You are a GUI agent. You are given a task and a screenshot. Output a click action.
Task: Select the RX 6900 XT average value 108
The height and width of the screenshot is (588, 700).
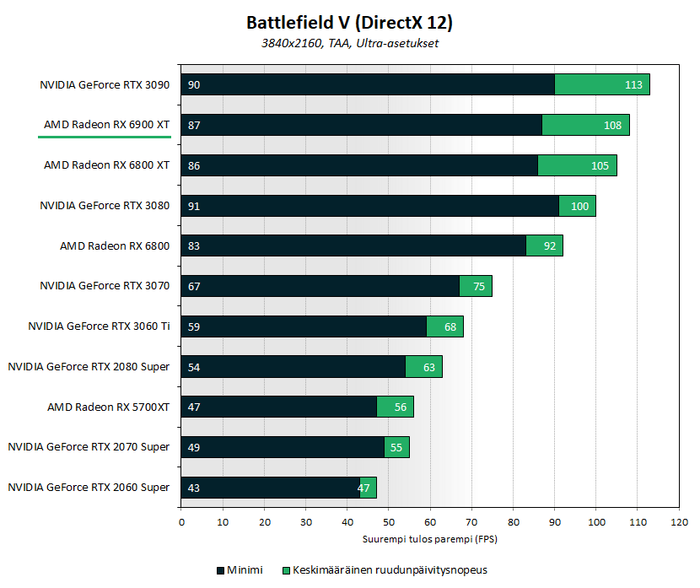612,126
